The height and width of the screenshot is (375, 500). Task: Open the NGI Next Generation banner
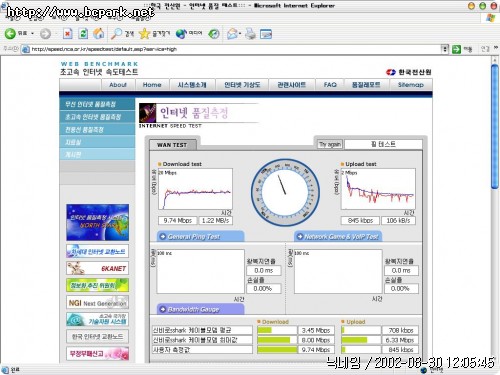[x=97, y=302]
